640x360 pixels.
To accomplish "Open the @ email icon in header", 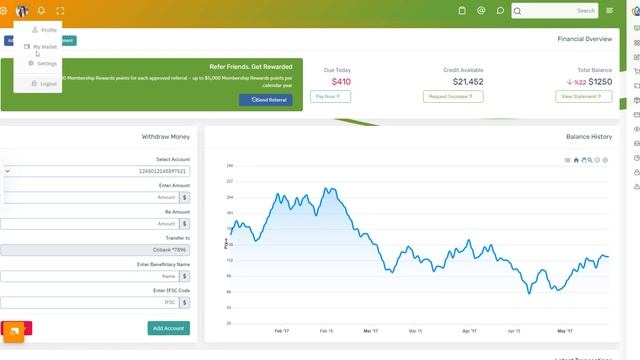I will point(481,11).
